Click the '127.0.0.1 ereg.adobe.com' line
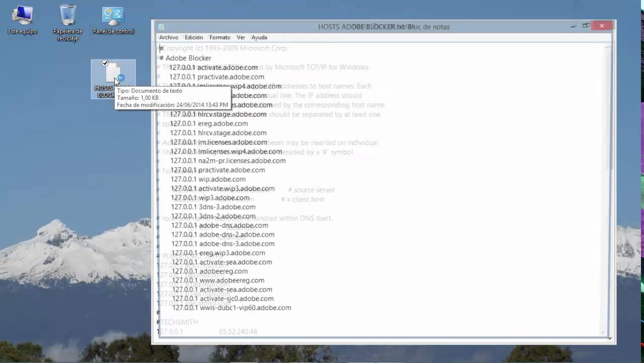The image size is (644, 363). pyautogui.click(x=209, y=124)
